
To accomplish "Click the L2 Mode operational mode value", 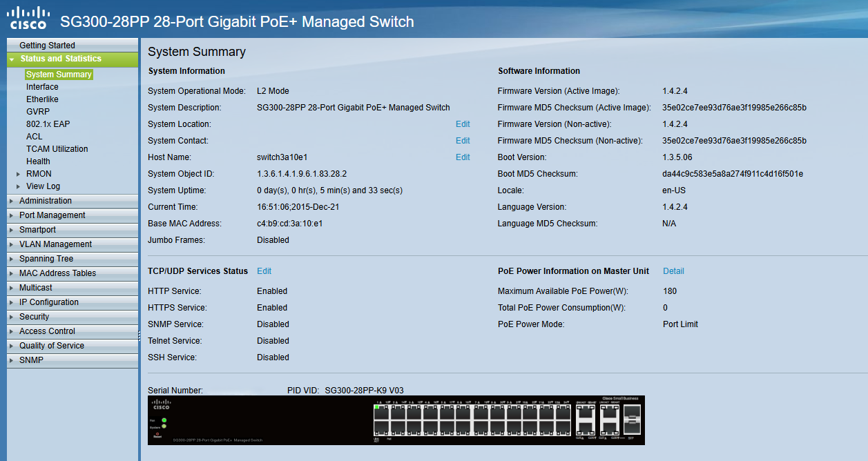I will click(x=273, y=91).
